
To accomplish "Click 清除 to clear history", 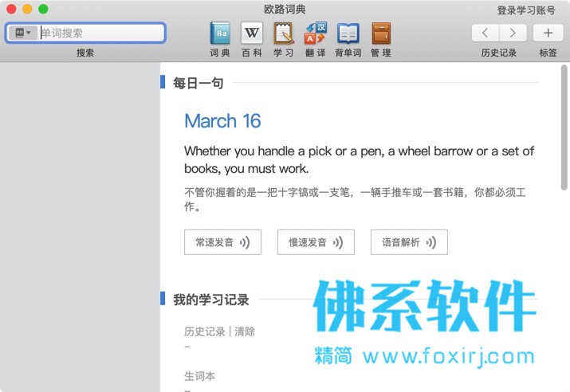I will (245, 331).
